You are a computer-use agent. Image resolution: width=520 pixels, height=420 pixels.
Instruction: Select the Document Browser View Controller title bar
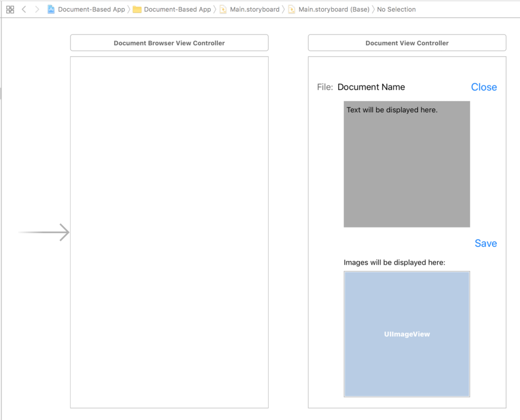coord(169,43)
